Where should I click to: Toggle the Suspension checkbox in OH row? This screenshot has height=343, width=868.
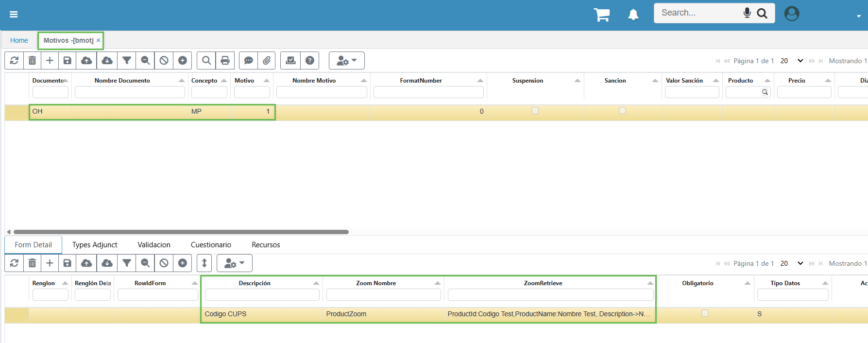(535, 111)
